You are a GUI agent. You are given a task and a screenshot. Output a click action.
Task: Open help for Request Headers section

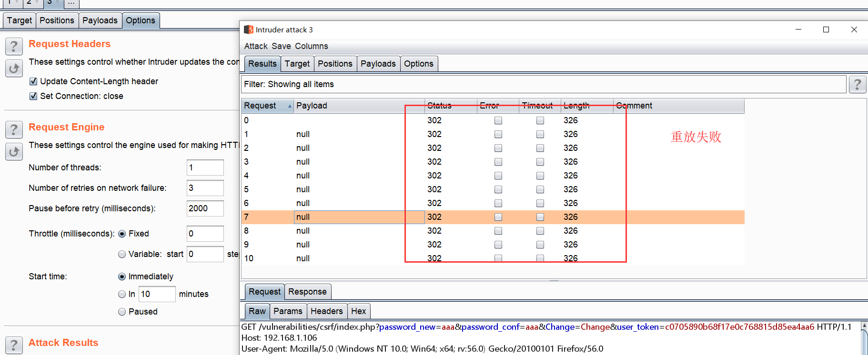click(x=14, y=47)
